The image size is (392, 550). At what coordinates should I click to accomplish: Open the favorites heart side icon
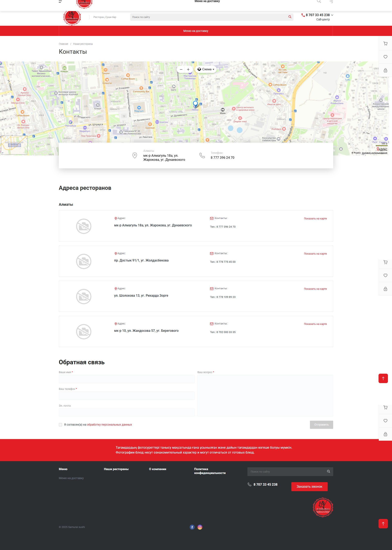coord(385,57)
